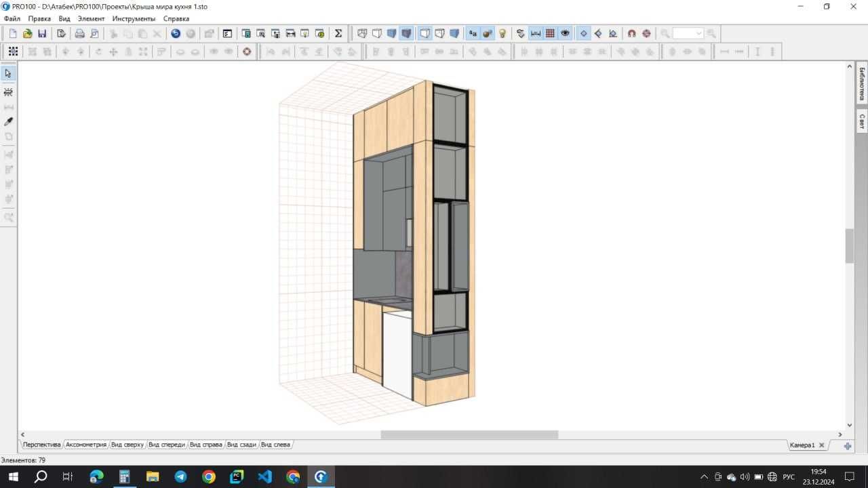Toggle the eye visibility button in toolbar
The width and height of the screenshot is (868, 488).
[x=565, y=34]
